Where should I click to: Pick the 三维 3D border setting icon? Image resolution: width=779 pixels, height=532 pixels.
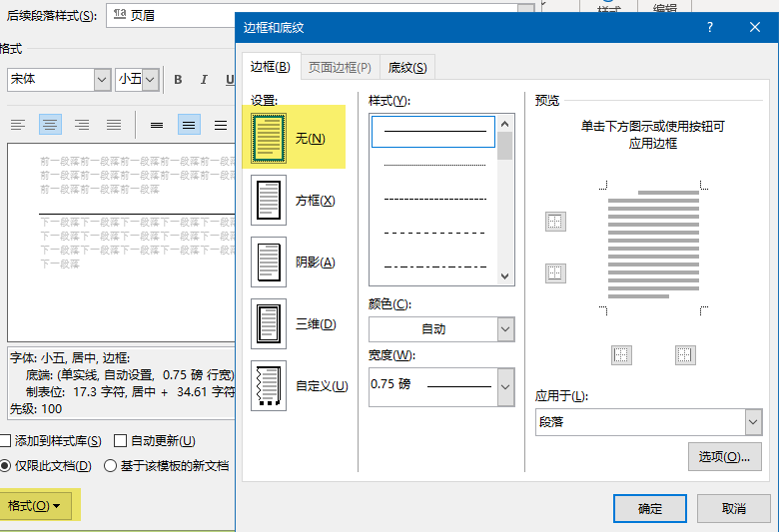[x=269, y=323]
